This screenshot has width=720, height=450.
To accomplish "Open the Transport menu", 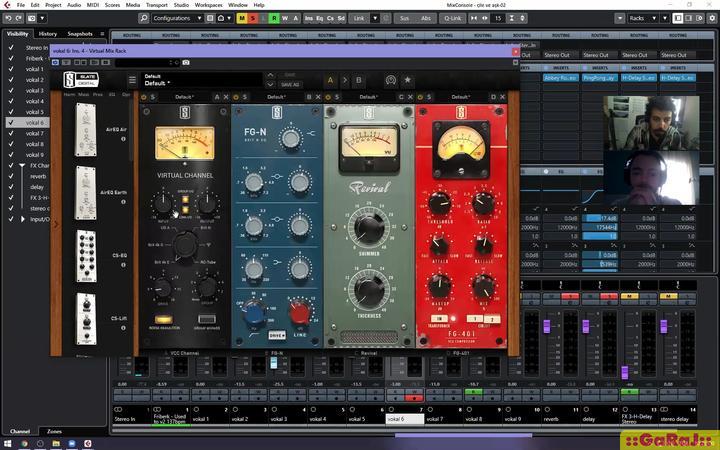I will (157, 5).
